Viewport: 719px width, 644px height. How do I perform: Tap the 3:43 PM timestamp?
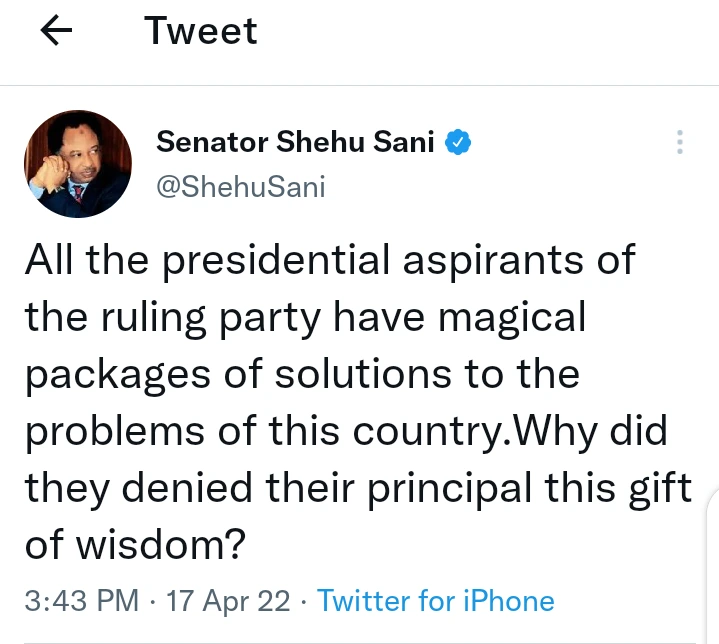pyautogui.click(x=81, y=601)
